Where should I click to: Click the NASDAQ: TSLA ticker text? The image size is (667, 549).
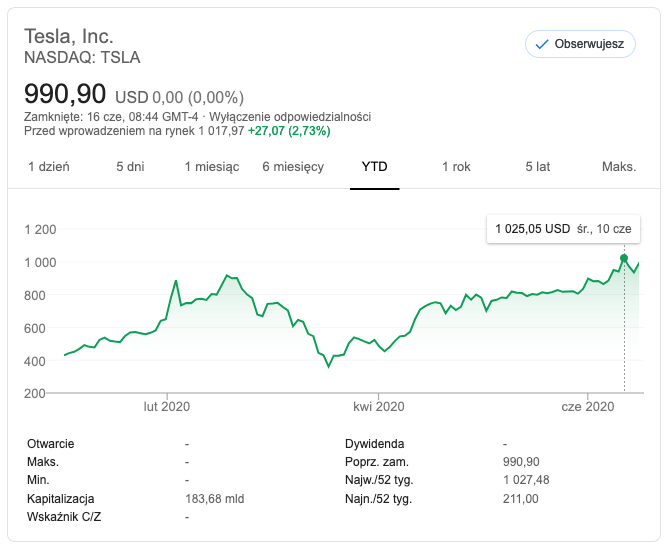[x=82, y=57]
